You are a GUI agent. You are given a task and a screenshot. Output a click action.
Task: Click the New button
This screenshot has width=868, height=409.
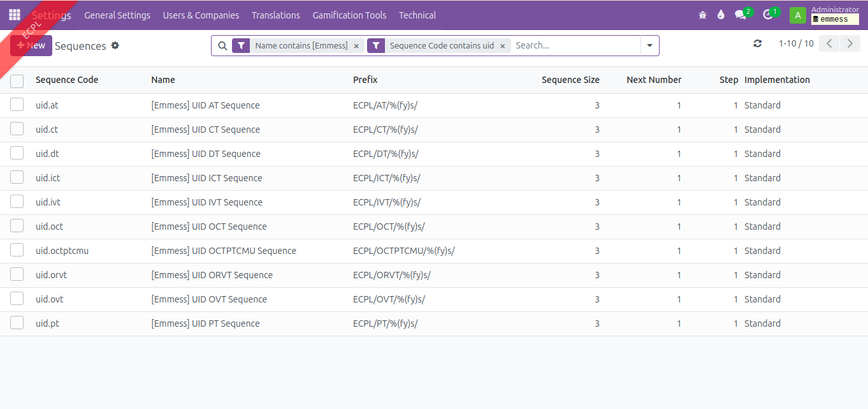[x=31, y=45]
